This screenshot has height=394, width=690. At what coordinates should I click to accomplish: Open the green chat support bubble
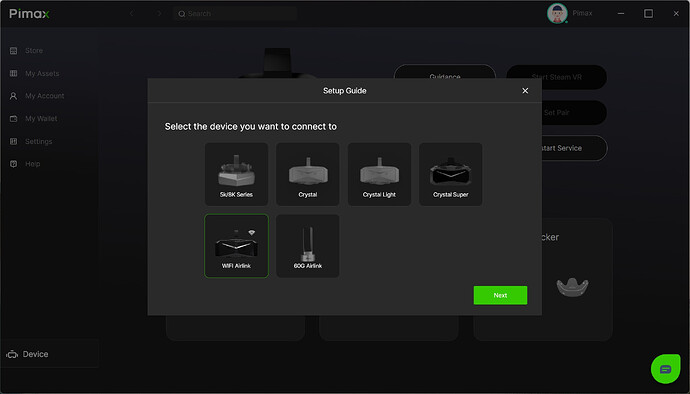(665, 368)
